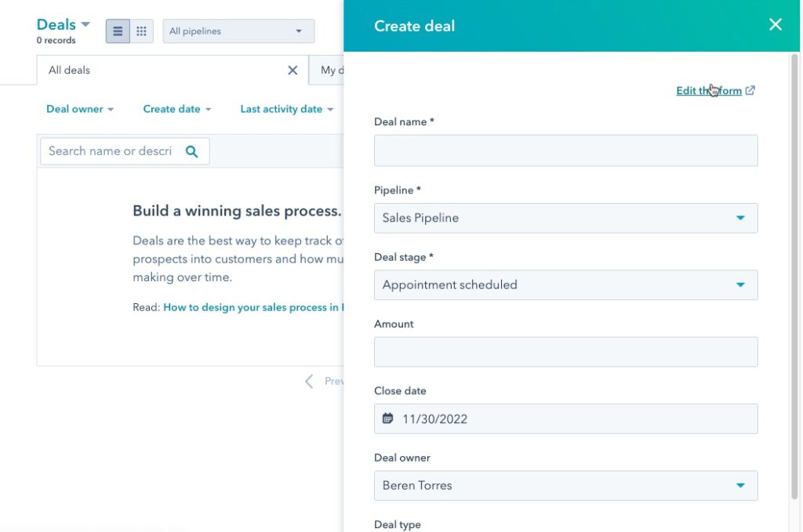
Task: Click the external link icon beside Edit this form
Action: [750, 90]
